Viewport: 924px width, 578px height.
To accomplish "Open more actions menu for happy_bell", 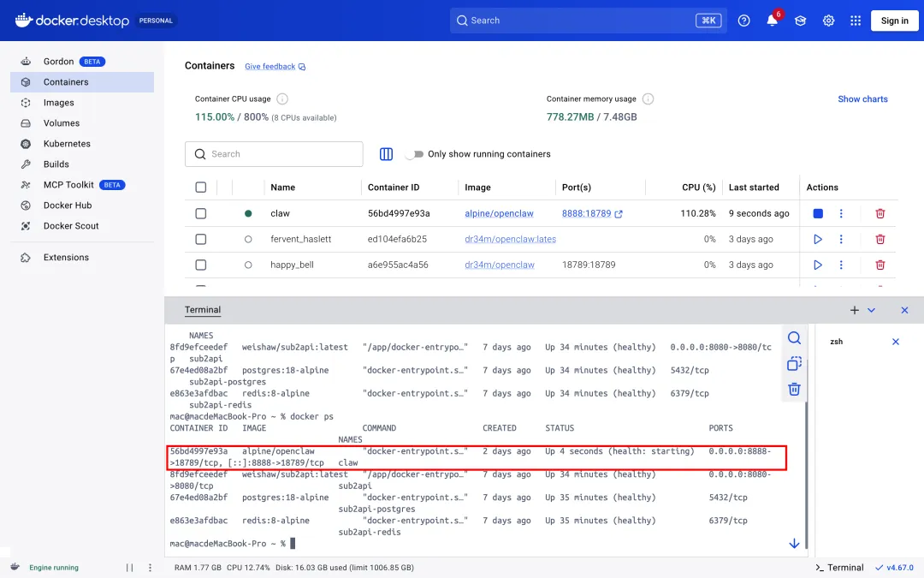I will (x=841, y=265).
